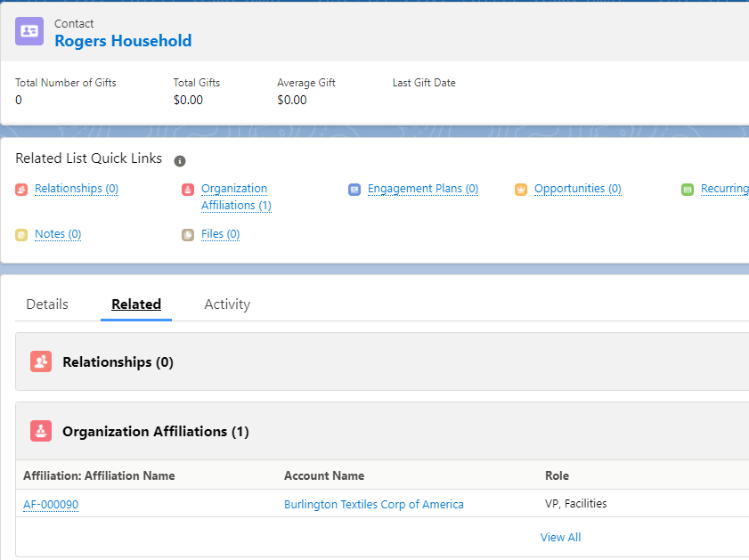Click the Notes quick link icon
Screen dimensions: 749x560
(x=21, y=235)
